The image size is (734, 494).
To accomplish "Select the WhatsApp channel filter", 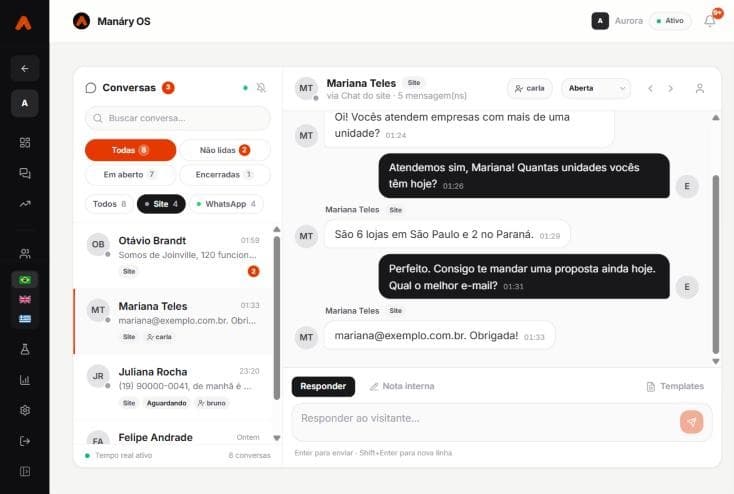I will (x=226, y=204).
